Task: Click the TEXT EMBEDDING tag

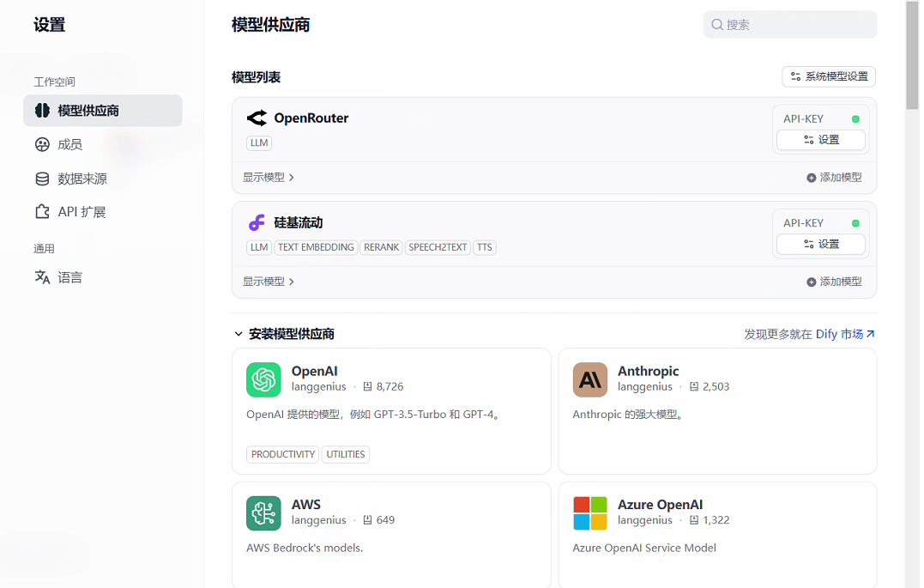Action: pyautogui.click(x=316, y=247)
